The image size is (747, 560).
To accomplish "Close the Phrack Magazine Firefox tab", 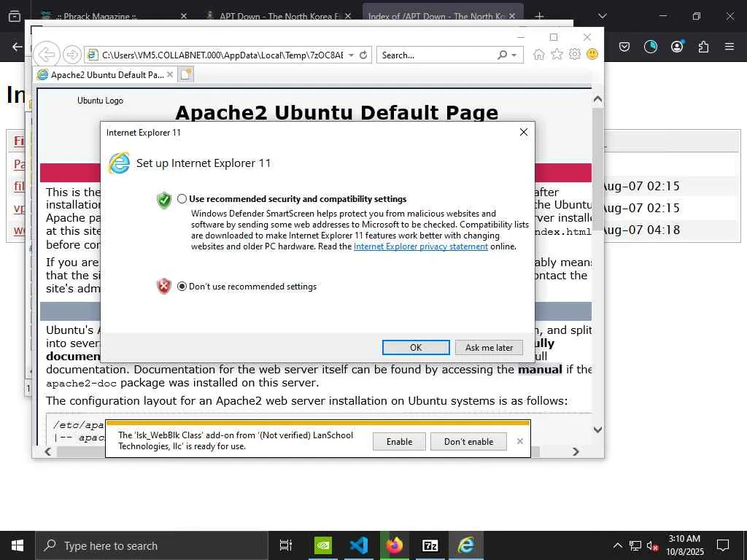I will [x=184, y=16].
